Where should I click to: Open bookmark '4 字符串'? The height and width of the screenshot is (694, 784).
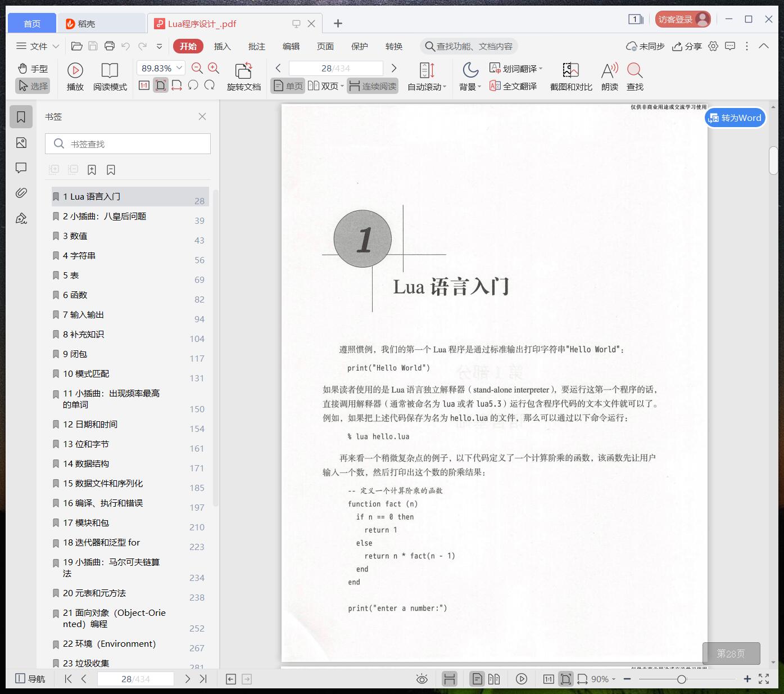point(129,256)
